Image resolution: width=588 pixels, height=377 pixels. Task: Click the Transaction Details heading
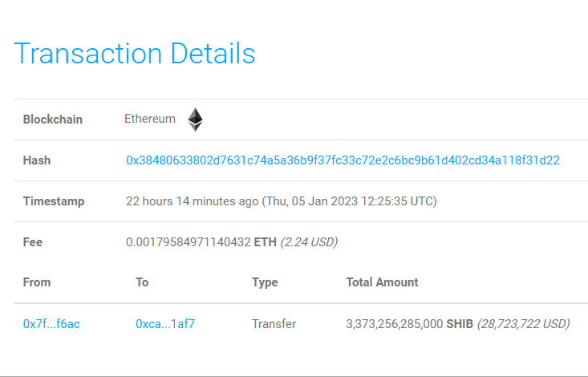pyautogui.click(x=135, y=54)
